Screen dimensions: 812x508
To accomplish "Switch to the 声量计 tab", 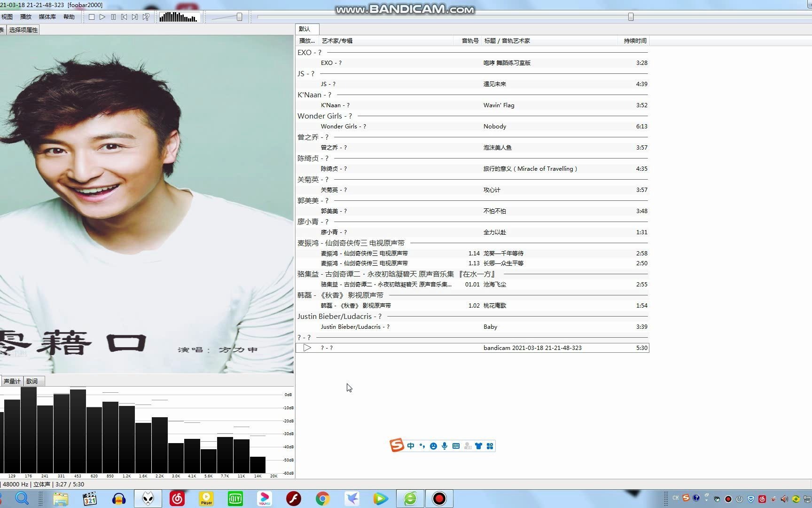I will click(12, 381).
